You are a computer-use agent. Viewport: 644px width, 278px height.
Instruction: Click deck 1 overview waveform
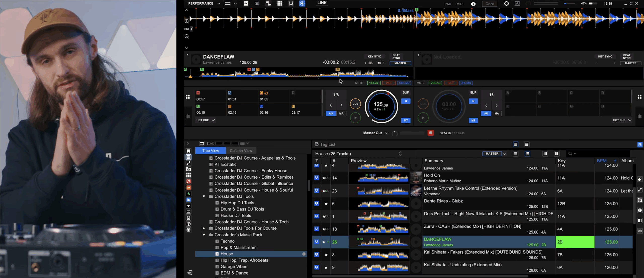(298, 73)
